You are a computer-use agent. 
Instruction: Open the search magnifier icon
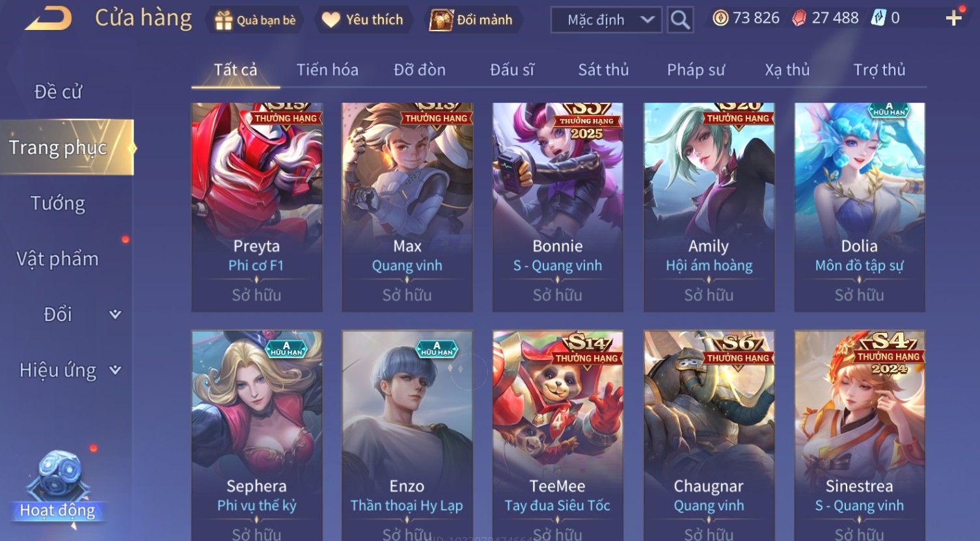(680, 20)
